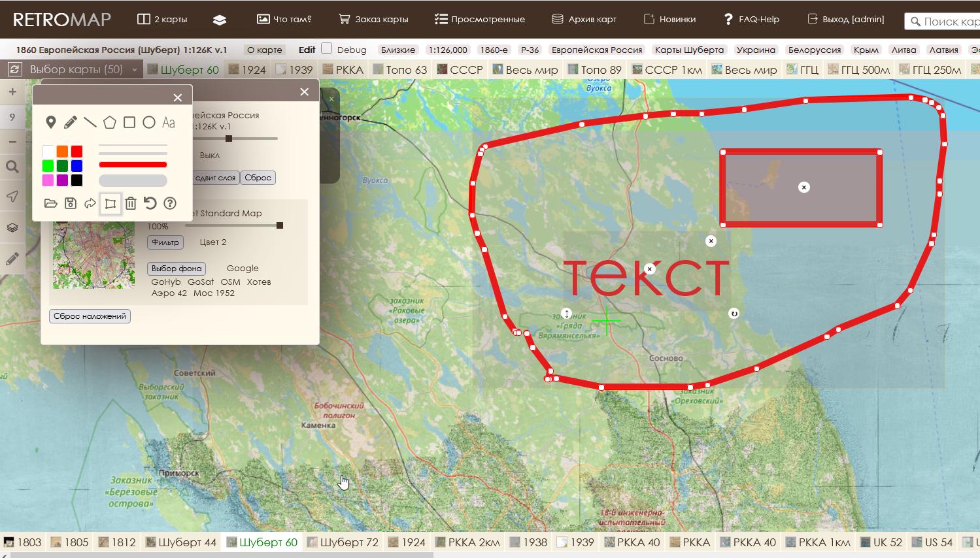
Task: Select the marker pin drawing tool
Action: click(x=51, y=122)
